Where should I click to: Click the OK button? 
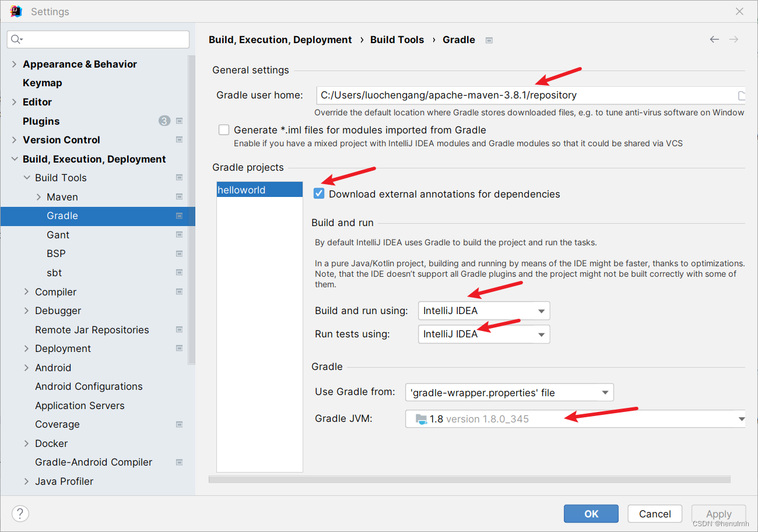(x=591, y=513)
